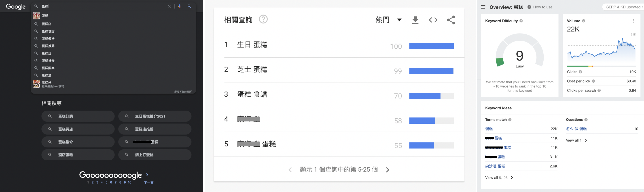Open the 尖沙咀 蛋糕 keyword link
Image resolution: width=644 pixels, height=192 pixels.
point(495,166)
